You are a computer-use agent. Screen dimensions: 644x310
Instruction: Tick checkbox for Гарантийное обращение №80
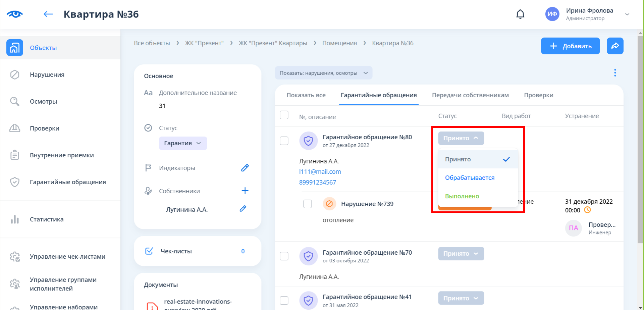[284, 141]
